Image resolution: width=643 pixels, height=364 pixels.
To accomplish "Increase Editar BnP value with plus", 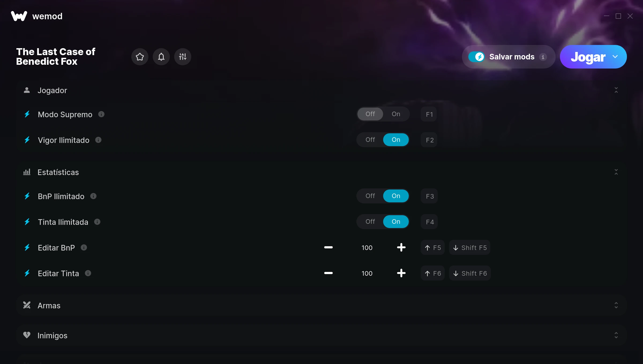I will tap(401, 248).
